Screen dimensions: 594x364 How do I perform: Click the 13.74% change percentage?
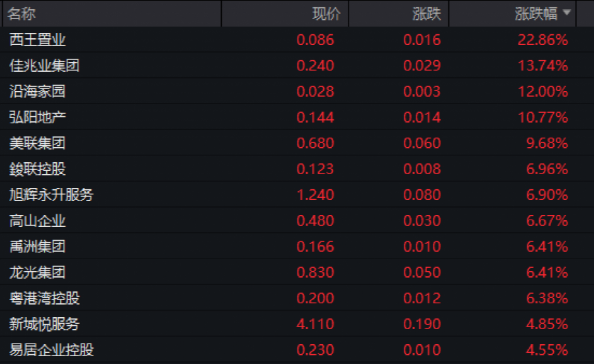543,65
